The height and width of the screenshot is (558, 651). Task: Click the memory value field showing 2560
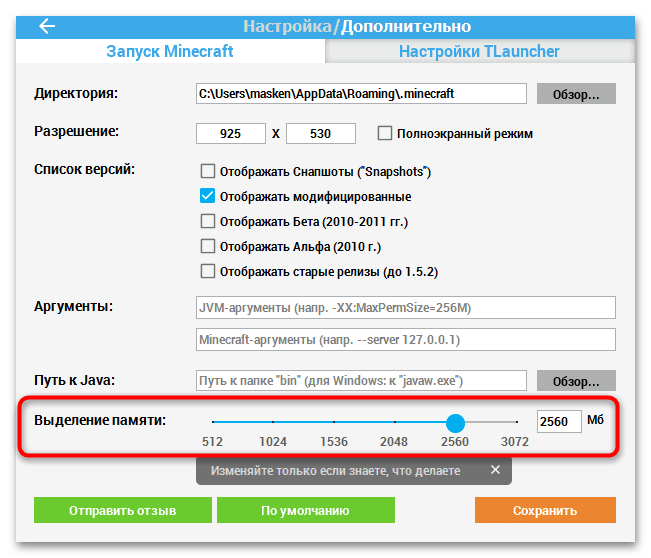click(x=559, y=422)
